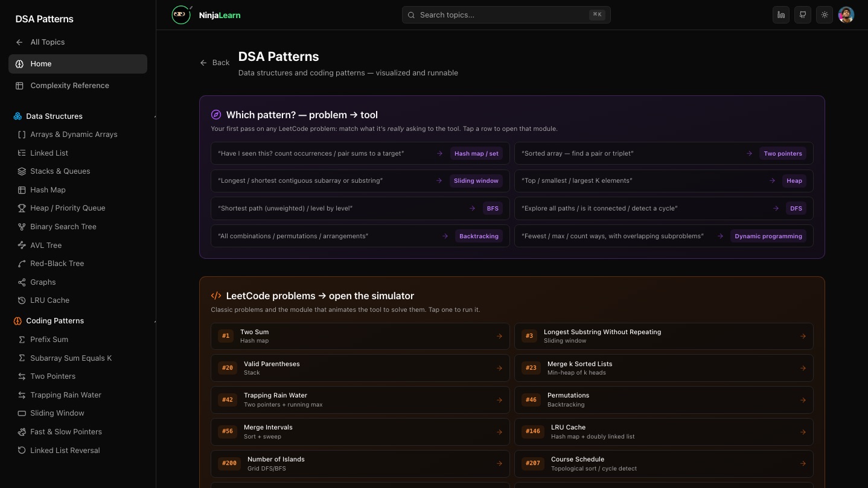This screenshot has height=488, width=868.
Task: Open the Dynamic programming pattern row
Action: pyautogui.click(x=664, y=236)
